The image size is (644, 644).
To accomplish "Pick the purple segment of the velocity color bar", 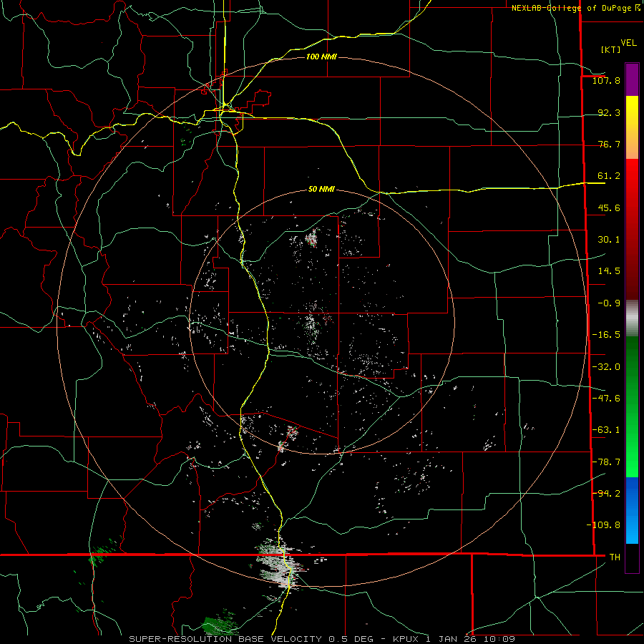I will point(632,80).
